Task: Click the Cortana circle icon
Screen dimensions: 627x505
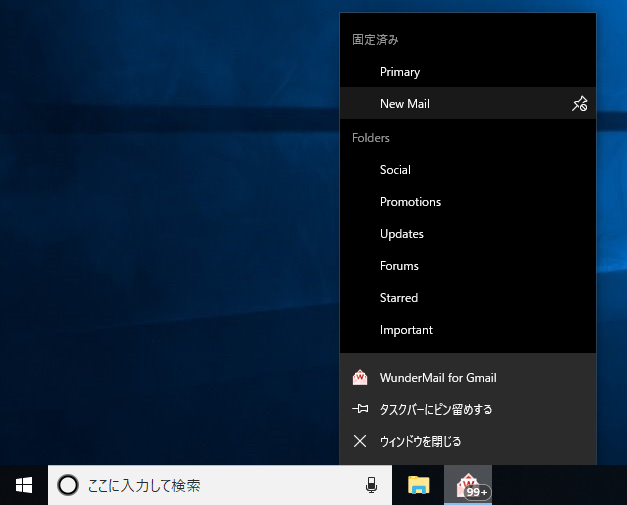Action: coord(68,485)
